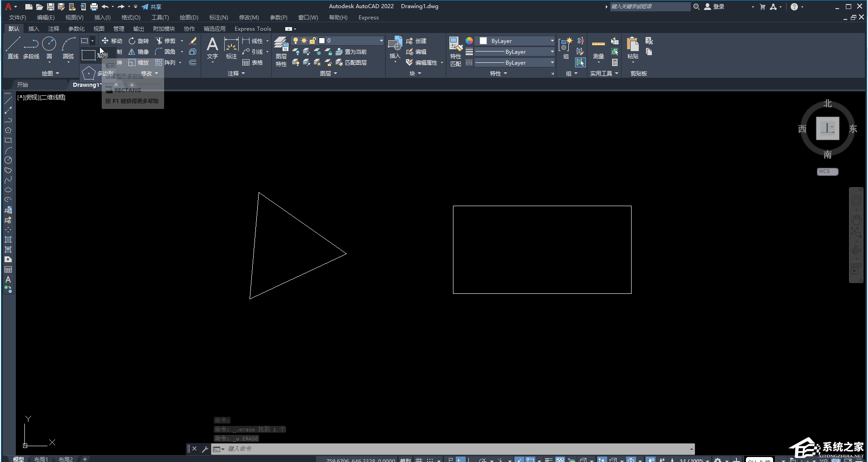Activate the Scale (缩放) tool

138,62
